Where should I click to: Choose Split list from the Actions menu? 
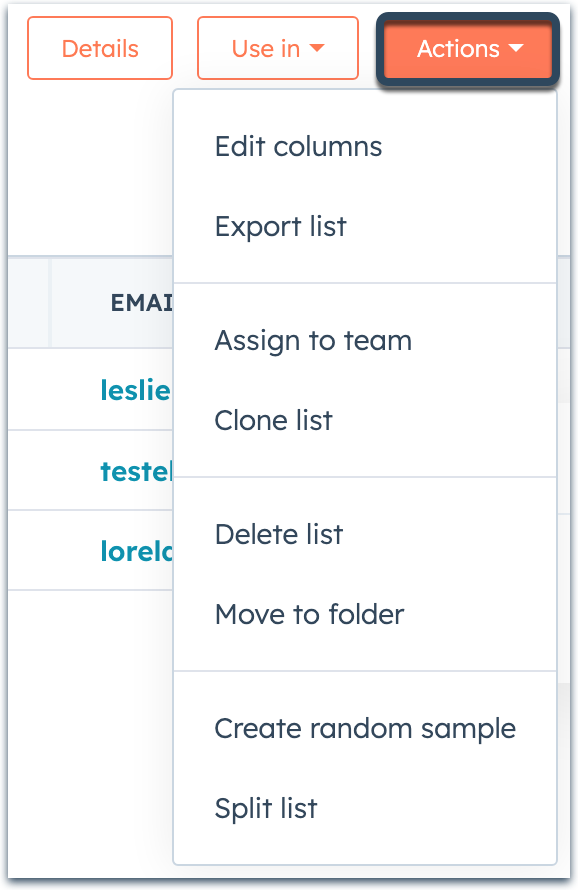265,808
